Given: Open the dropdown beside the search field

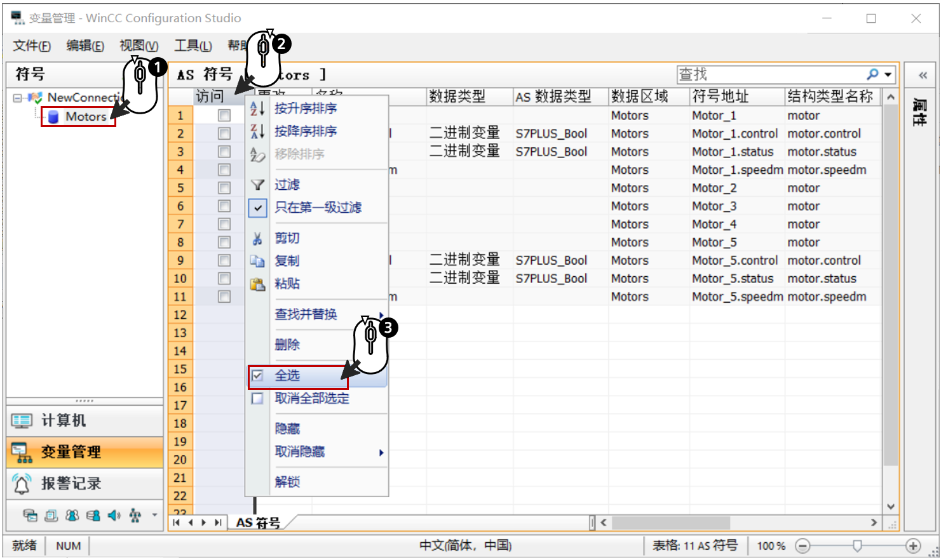Looking at the screenshot, I should click(x=886, y=74).
